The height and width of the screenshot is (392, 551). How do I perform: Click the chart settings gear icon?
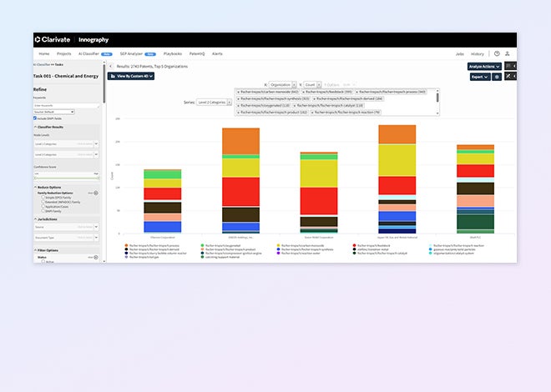coord(498,76)
